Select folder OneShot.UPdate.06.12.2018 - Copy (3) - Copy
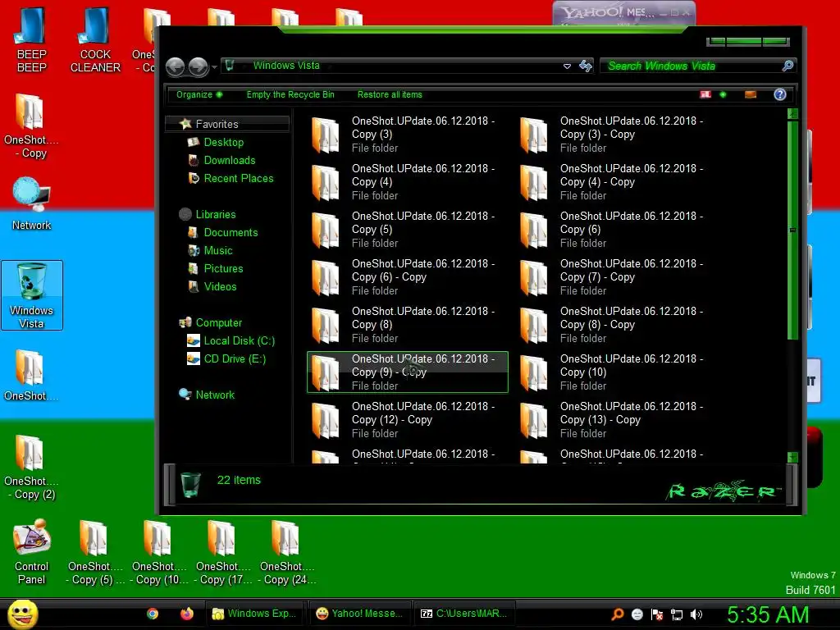 [615, 135]
